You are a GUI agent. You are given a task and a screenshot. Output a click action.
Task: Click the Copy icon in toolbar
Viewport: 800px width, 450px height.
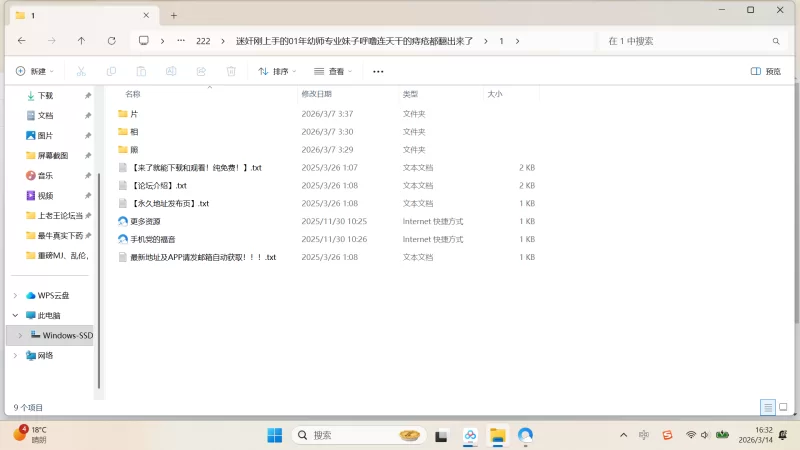click(x=111, y=71)
